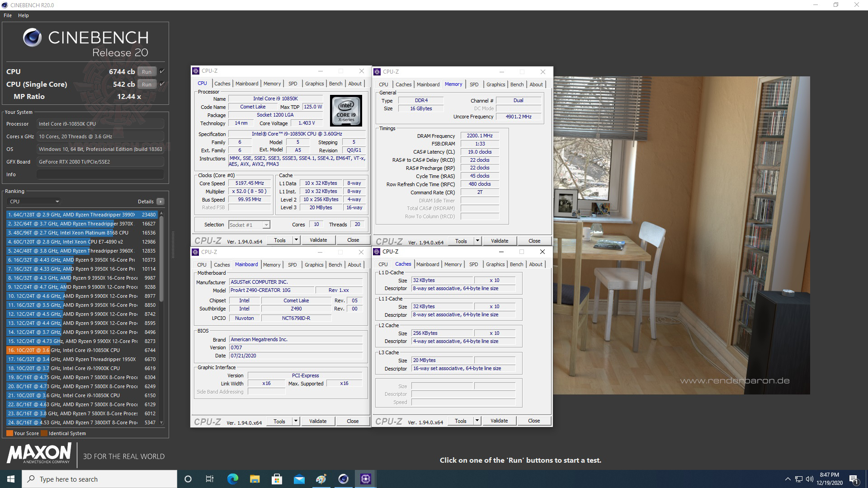The width and height of the screenshot is (868, 488).
Task: Open the notification center icon
Action: tap(854, 479)
